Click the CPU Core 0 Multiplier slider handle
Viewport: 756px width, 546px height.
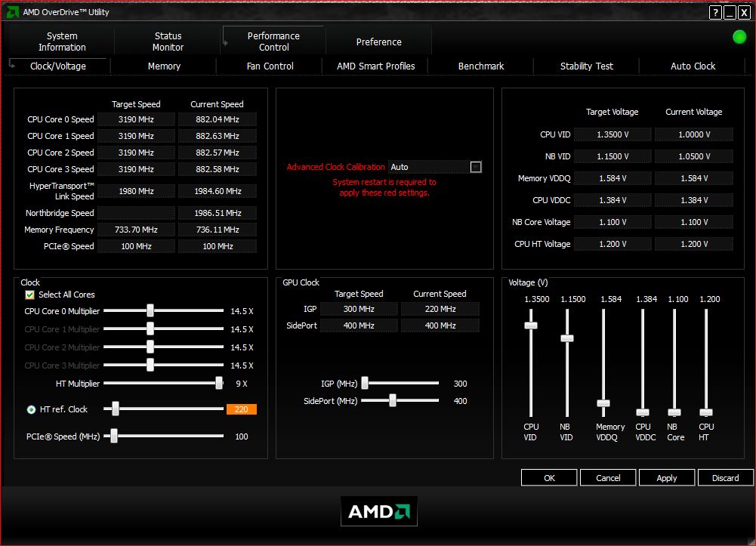click(150, 310)
